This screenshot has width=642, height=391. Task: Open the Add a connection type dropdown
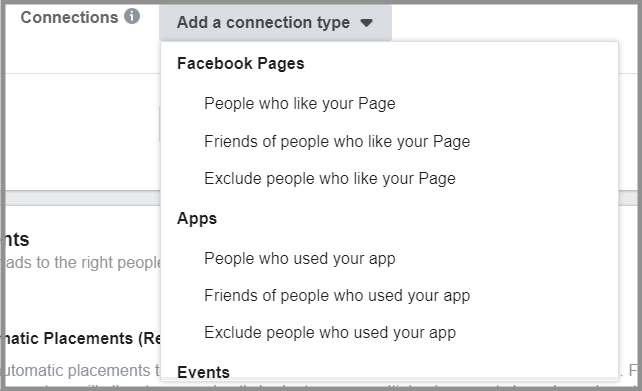[x=275, y=23]
